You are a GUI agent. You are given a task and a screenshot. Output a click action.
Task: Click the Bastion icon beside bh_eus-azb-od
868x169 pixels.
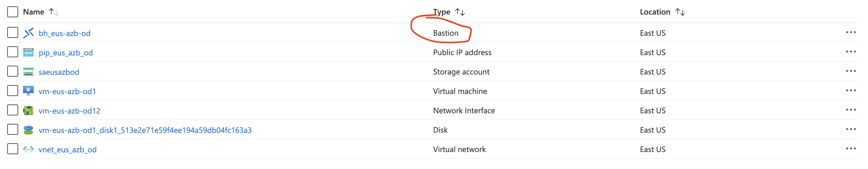28,33
